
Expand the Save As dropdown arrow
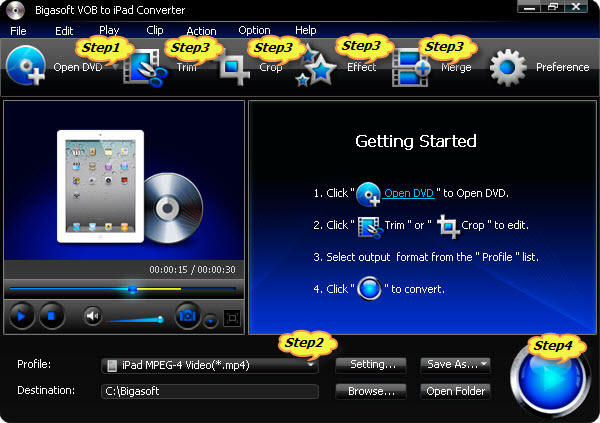(x=484, y=364)
